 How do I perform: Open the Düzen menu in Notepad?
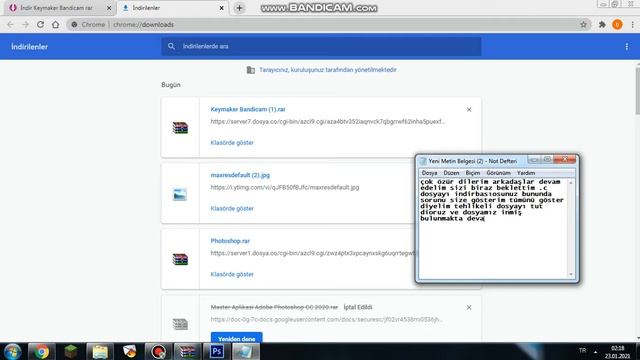coord(451,173)
